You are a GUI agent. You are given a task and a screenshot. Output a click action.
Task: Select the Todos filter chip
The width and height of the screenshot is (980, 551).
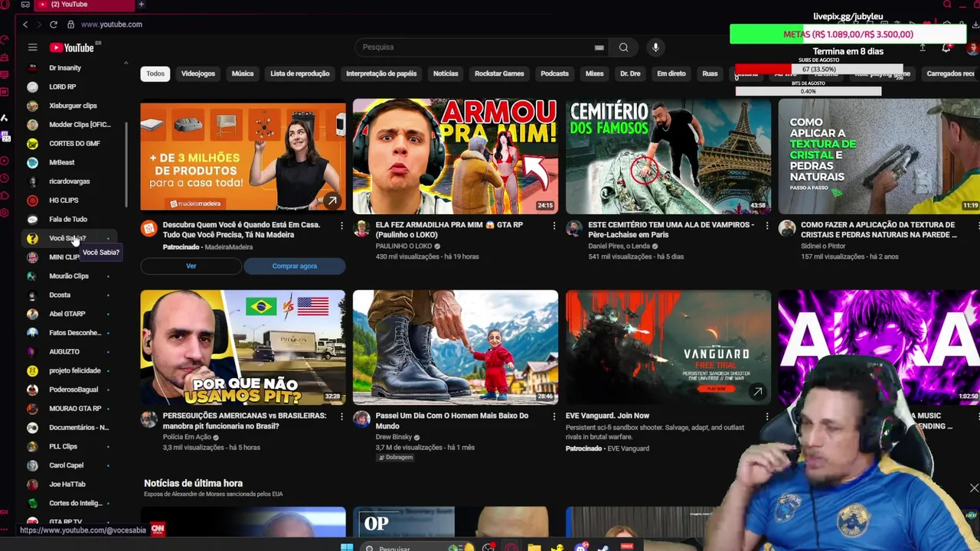click(x=155, y=73)
